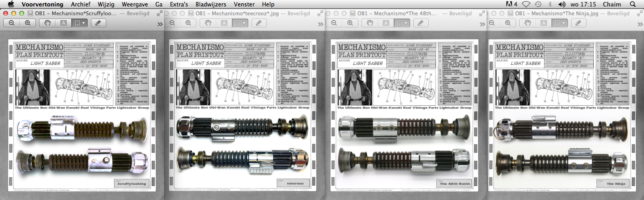Zoom out in The 48th Ronin window
Screen dimensions: 644x200
click(334, 23)
